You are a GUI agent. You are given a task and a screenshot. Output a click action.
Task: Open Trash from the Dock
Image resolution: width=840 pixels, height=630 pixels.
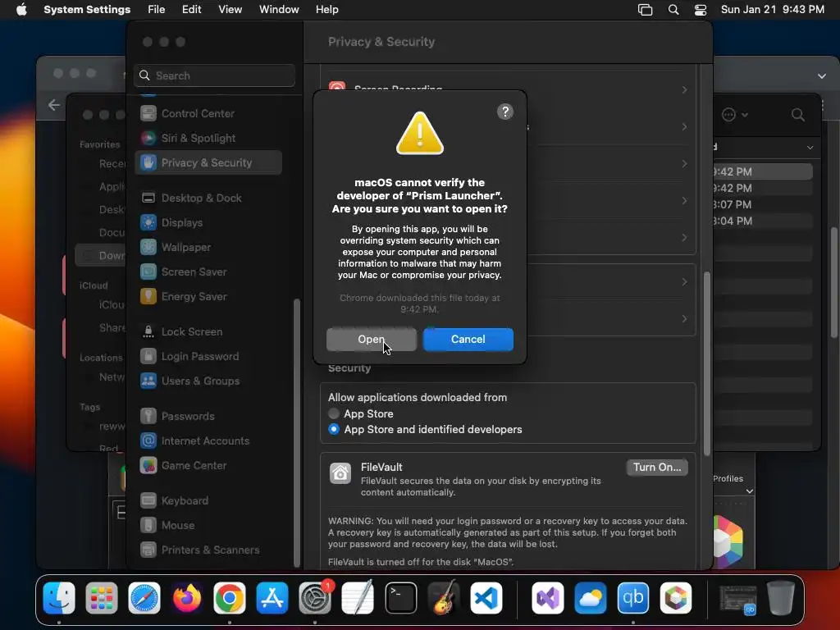781,598
